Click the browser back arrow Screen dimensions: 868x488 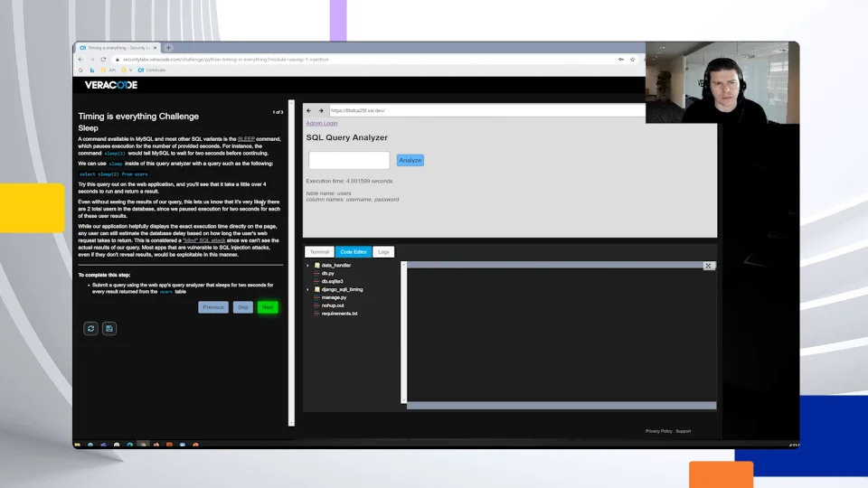[80, 60]
